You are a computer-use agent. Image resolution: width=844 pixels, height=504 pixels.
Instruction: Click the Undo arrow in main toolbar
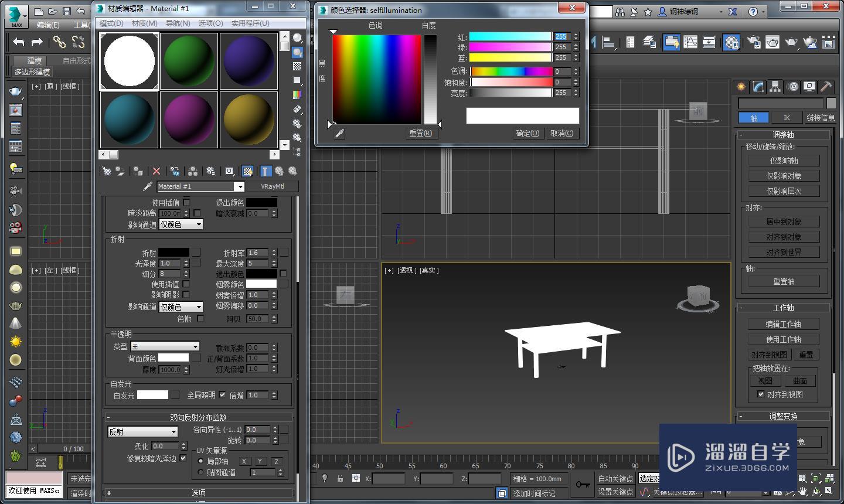click(19, 42)
